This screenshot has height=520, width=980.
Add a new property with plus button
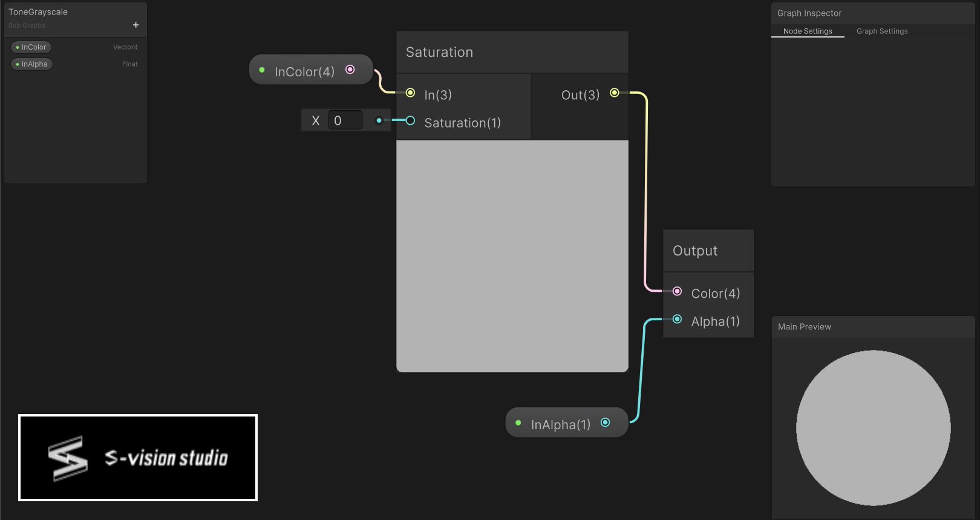[136, 25]
